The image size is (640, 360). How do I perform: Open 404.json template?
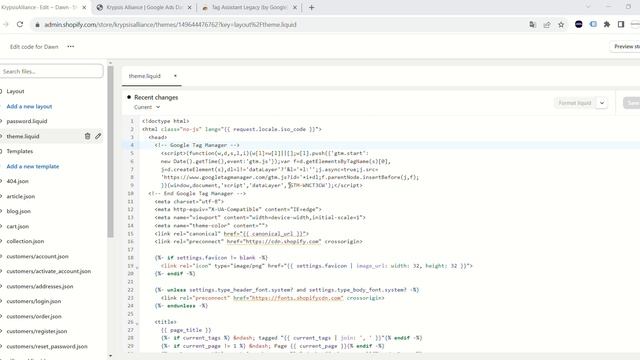click(x=18, y=181)
